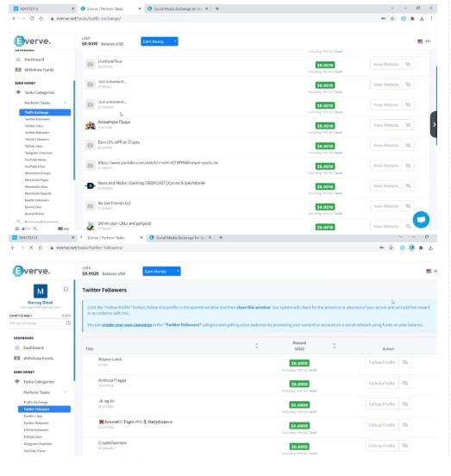Viewport: 451px width, 476px height.
Task: Click the small icon beside the M avatar
Action: [x=66, y=289]
